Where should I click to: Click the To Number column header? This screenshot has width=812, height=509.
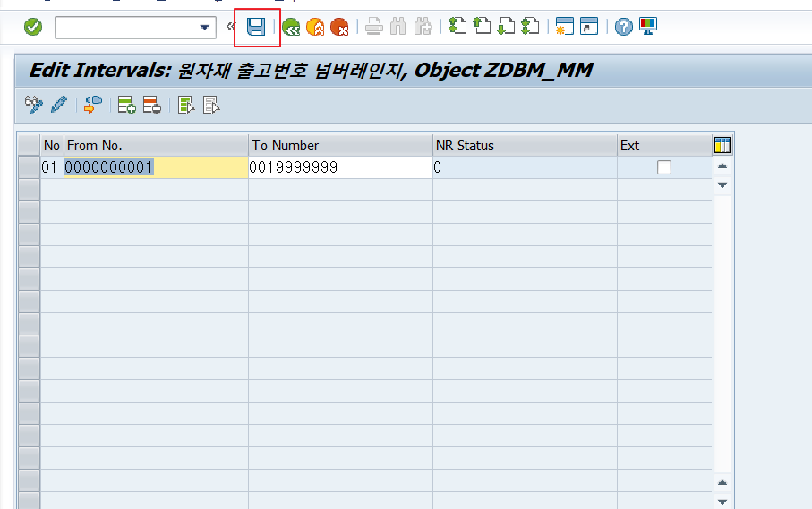pyautogui.click(x=340, y=145)
